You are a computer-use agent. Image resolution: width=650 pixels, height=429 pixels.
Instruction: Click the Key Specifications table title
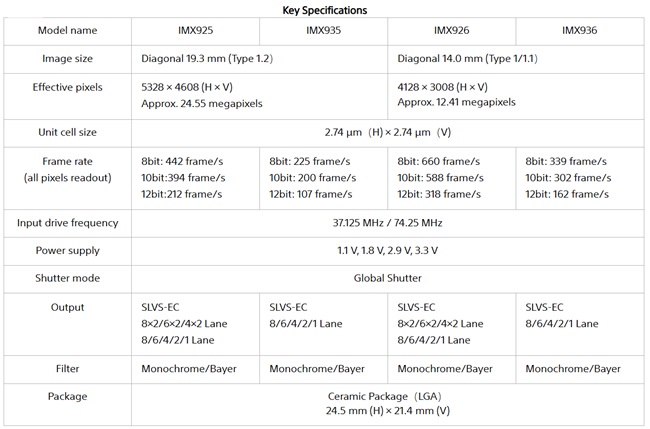pyautogui.click(x=325, y=8)
